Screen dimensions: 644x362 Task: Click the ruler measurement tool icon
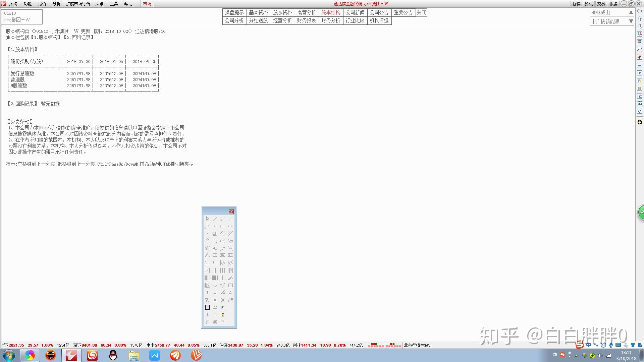[x=215, y=307]
